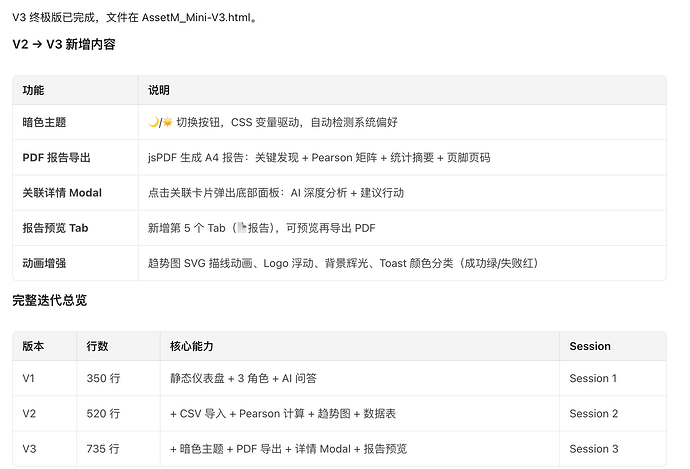
Task: Click the jsPDF A4 报告 description cell
Action: [x=402, y=158]
